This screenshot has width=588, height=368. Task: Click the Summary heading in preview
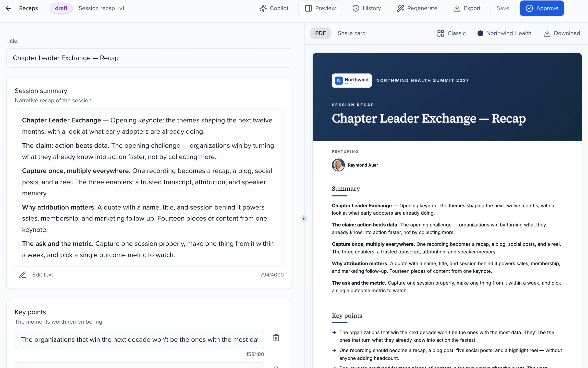[x=346, y=189]
